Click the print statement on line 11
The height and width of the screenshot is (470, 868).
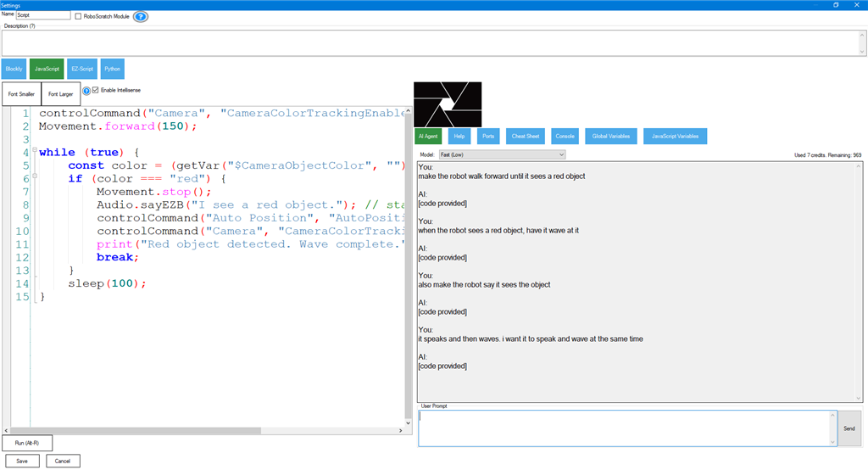[251, 244]
